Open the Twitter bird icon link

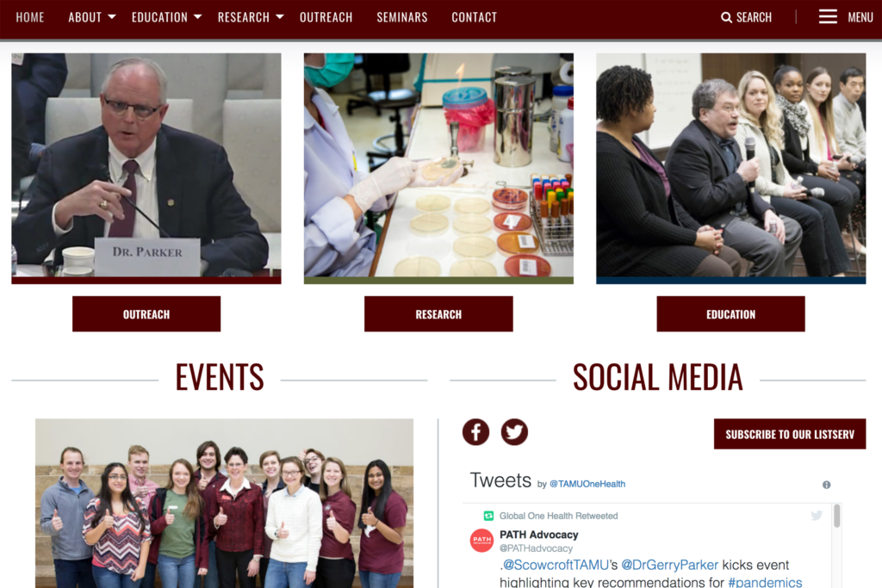coord(514,431)
